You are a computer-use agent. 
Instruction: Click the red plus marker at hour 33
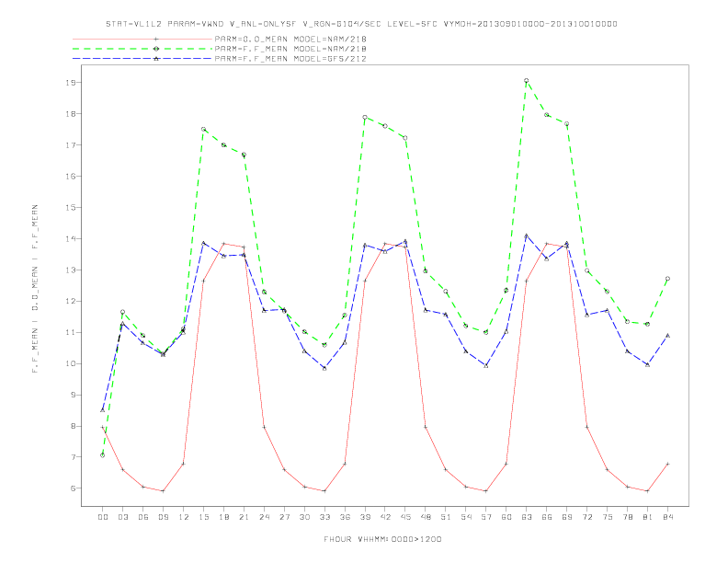324,491
